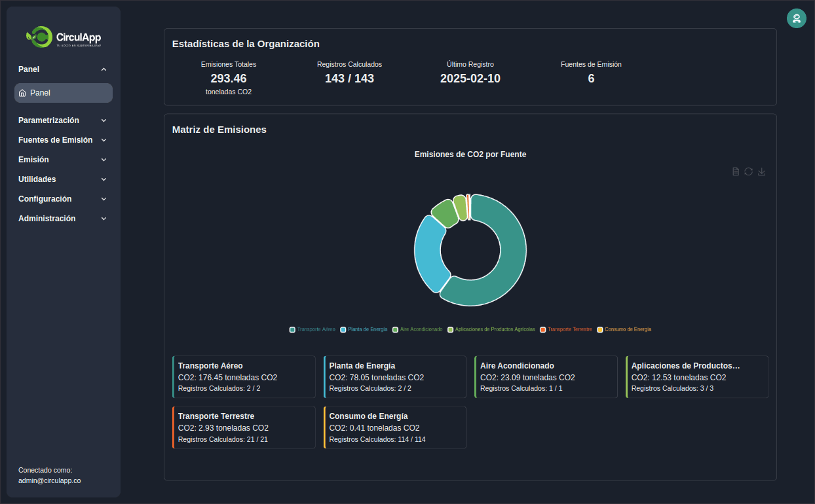Image resolution: width=815 pixels, height=504 pixels.
Task: Expand the Parametrización menu section
Action: tap(63, 120)
